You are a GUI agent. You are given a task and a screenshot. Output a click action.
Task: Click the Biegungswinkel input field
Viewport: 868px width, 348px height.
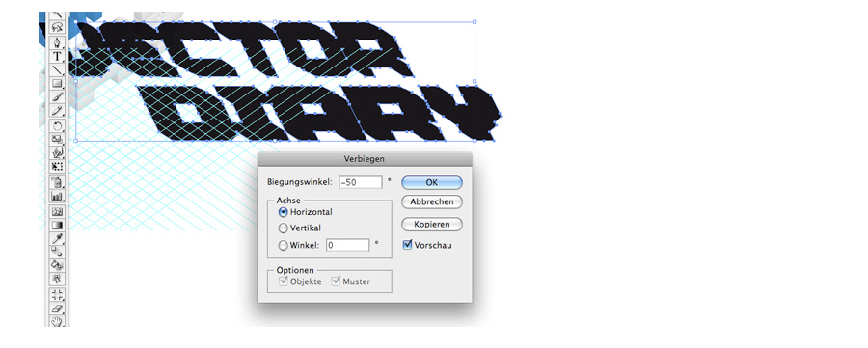[361, 182]
